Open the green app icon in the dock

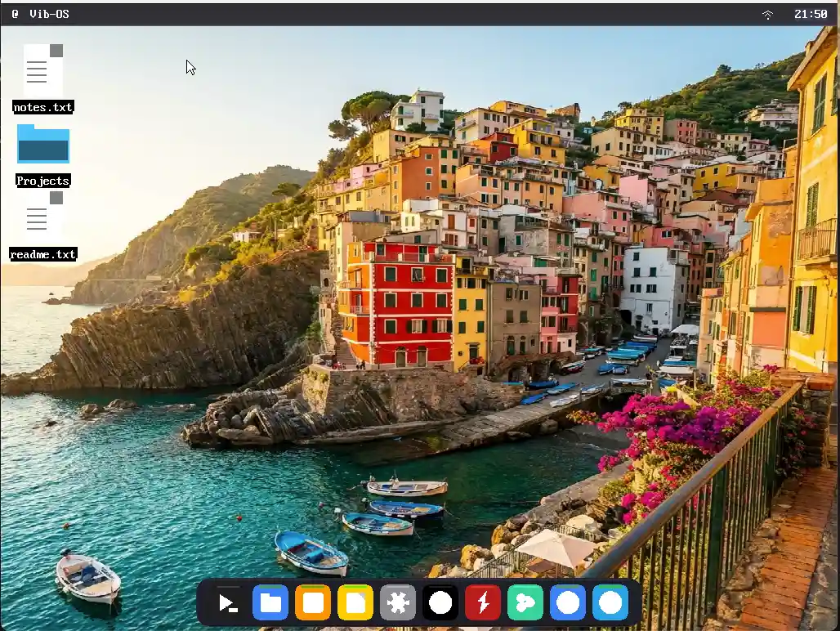coord(525,602)
